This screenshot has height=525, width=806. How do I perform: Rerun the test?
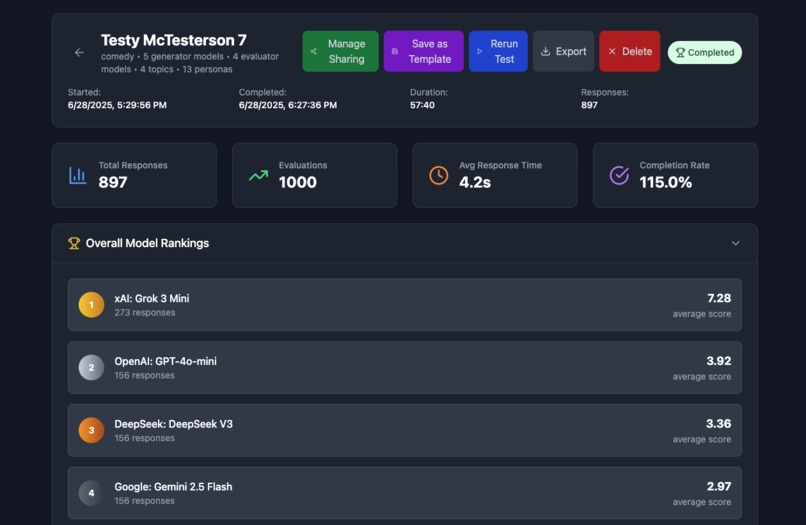tap(498, 51)
